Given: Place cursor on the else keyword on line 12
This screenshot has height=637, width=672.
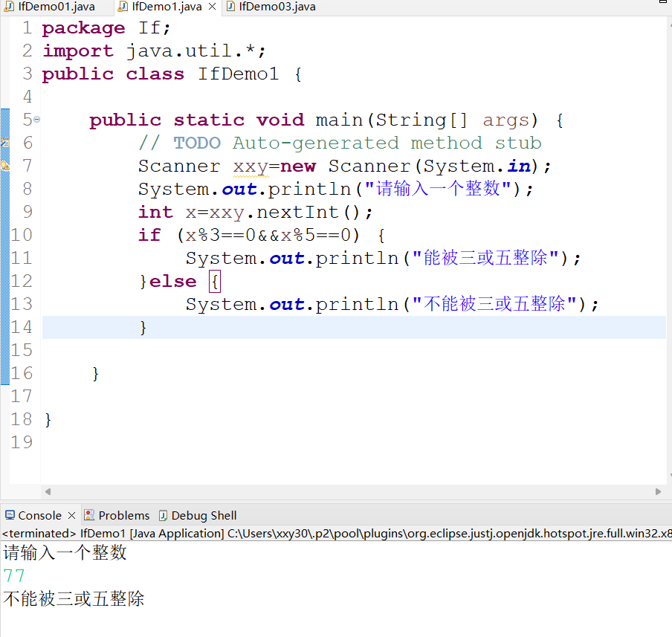Looking at the screenshot, I should [x=172, y=282].
